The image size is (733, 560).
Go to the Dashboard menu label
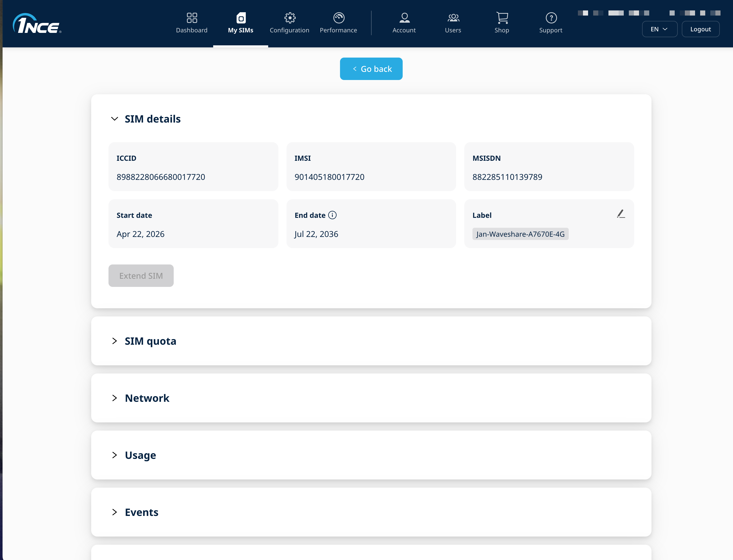click(192, 30)
